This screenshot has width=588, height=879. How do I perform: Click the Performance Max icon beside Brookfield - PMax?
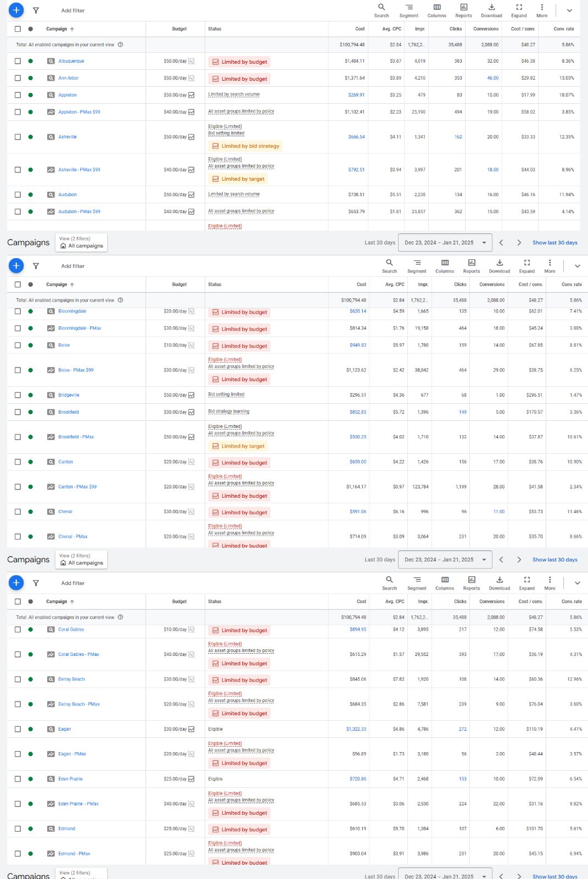click(x=51, y=437)
